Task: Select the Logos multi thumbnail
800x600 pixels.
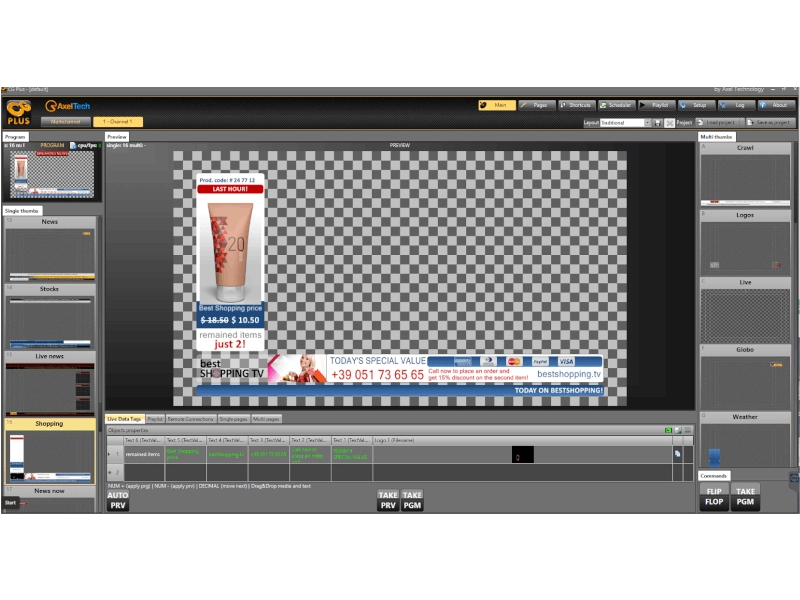Action: coord(745,242)
